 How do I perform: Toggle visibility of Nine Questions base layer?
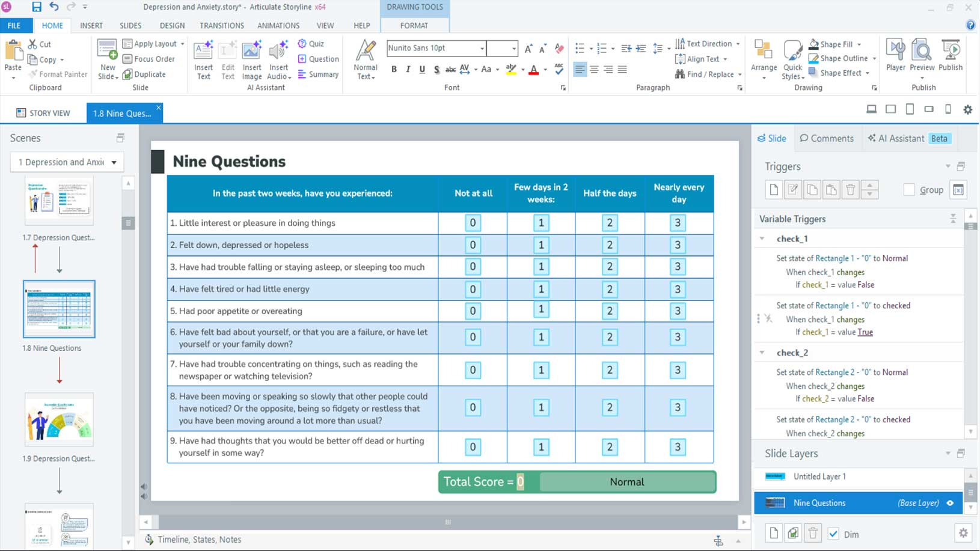[x=951, y=503]
